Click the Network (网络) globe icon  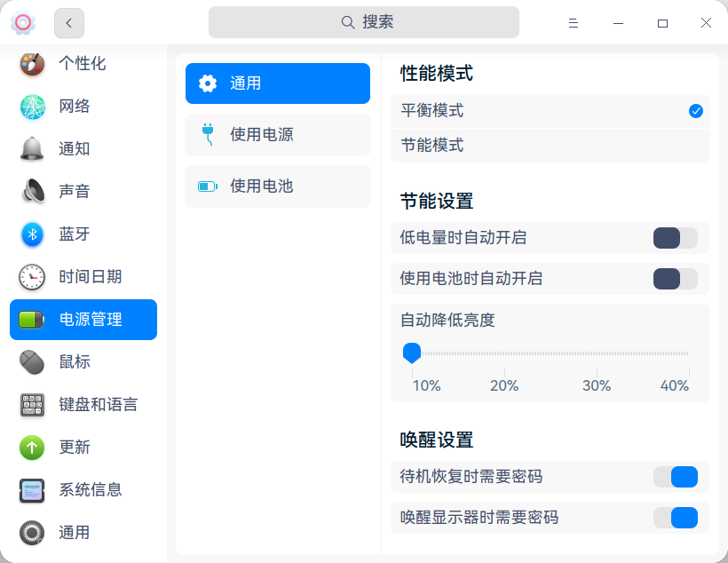click(33, 107)
